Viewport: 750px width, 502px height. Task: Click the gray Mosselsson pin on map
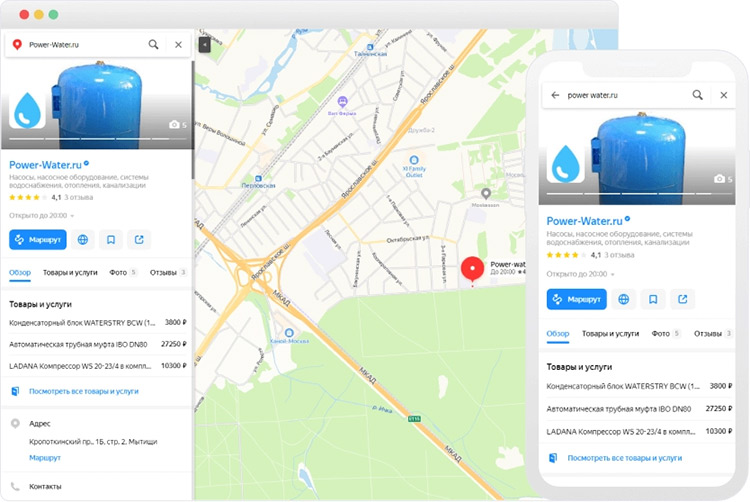click(x=486, y=194)
